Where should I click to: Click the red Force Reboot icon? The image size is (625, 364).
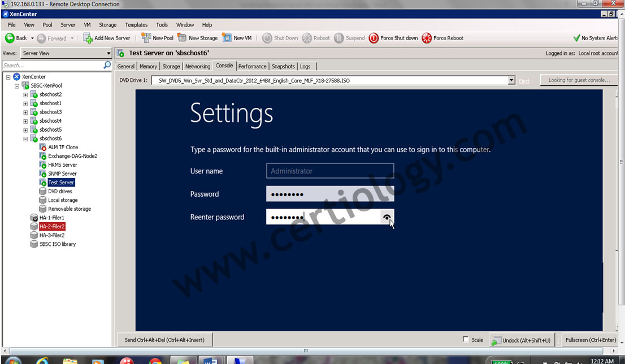point(427,38)
